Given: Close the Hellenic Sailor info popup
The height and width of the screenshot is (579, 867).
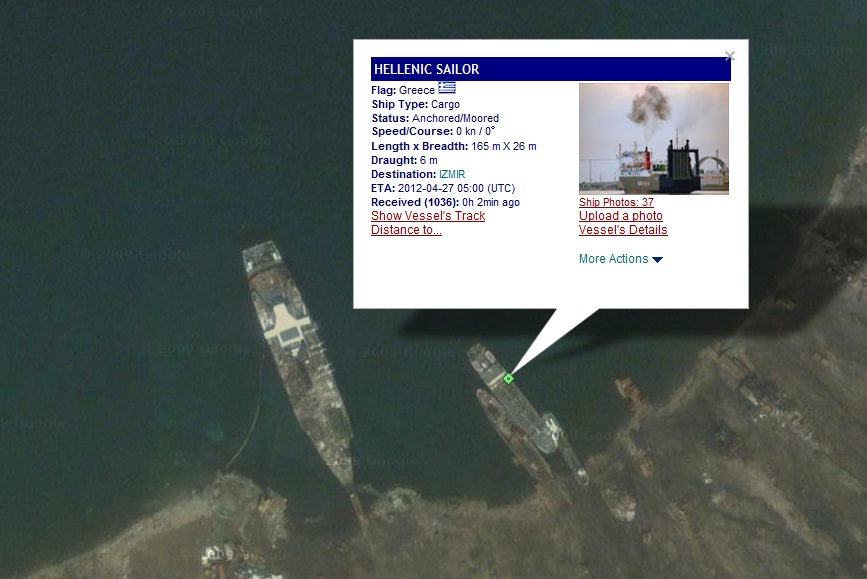Looking at the screenshot, I should click(730, 56).
